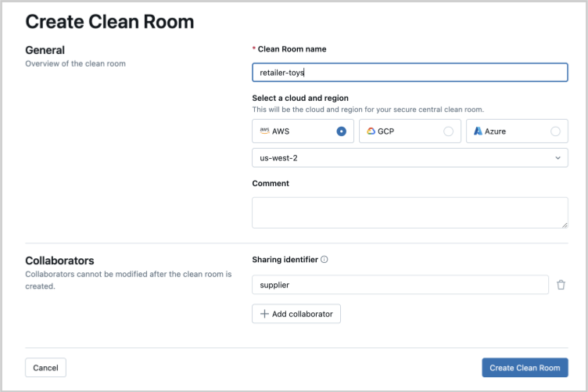Image resolution: width=588 pixels, height=392 pixels.
Task: Expand region list using the chevron arrow
Action: (x=558, y=158)
